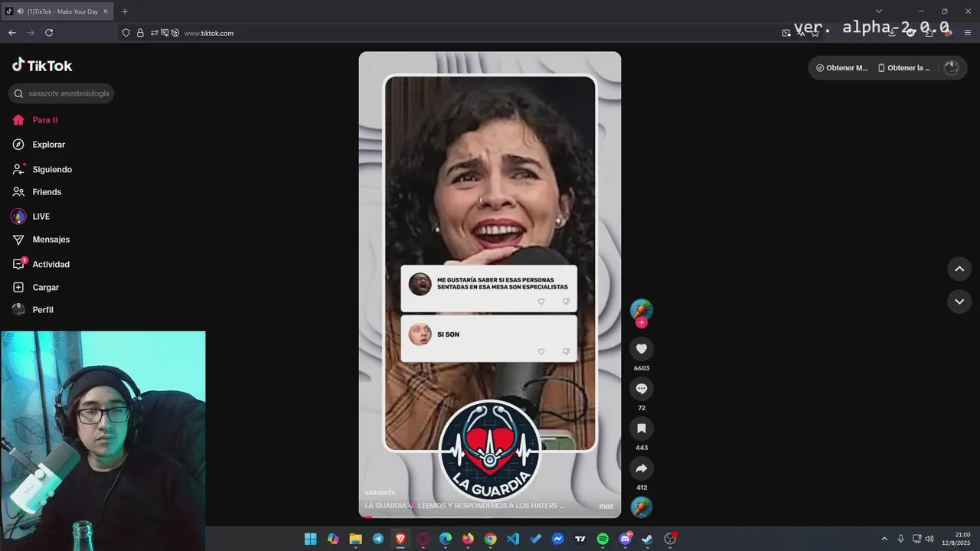Open Messenger from the taskbar
Image resolution: width=980 pixels, height=551 pixels.
(558, 539)
